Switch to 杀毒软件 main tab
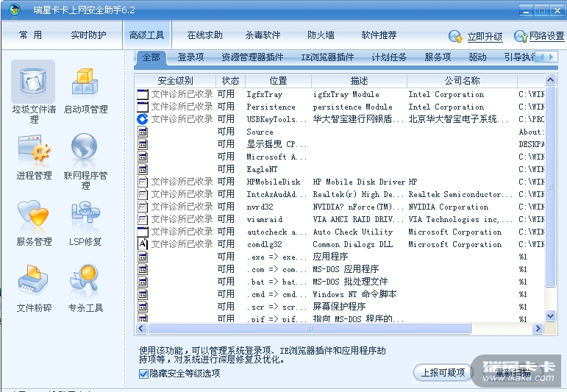The height and width of the screenshot is (392, 567). coord(263,35)
